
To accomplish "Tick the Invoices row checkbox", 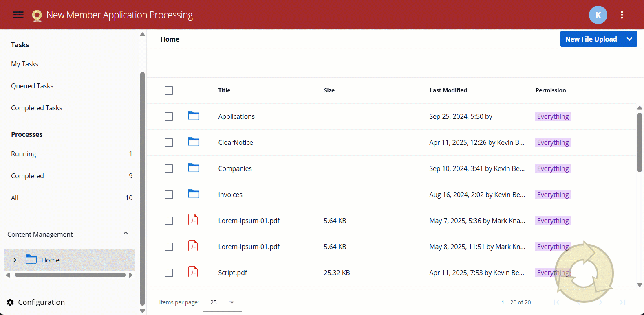I will click(x=169, y=195).
